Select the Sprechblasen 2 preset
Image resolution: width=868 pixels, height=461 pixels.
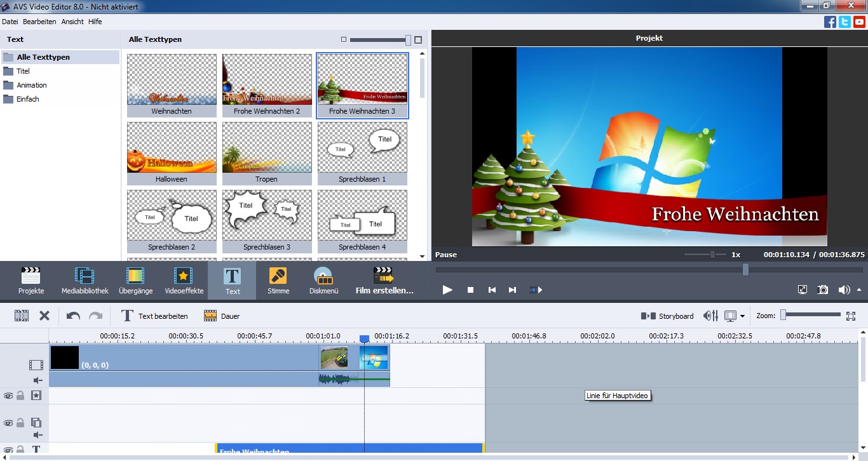[x=172, y=221]
